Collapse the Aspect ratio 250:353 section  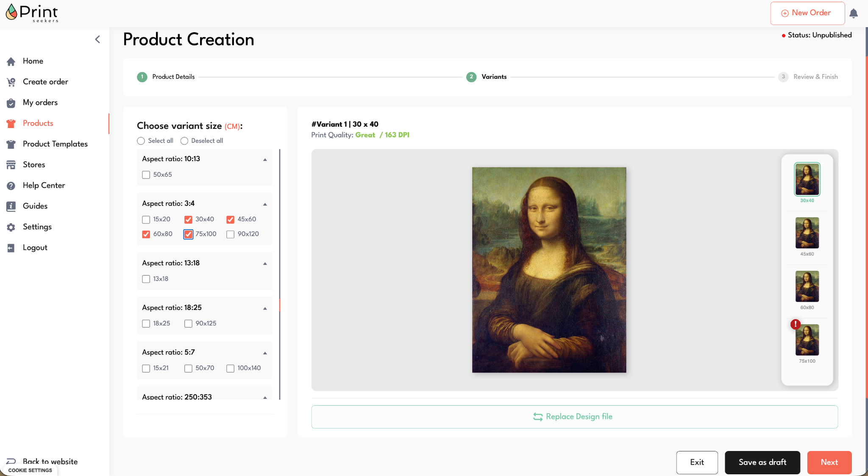point(265,398)
